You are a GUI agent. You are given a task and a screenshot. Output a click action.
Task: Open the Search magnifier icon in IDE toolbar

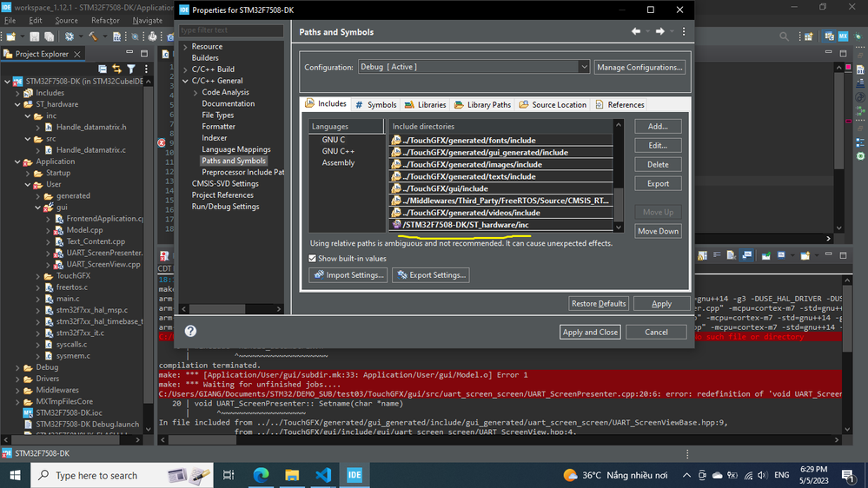pos(784,36)
